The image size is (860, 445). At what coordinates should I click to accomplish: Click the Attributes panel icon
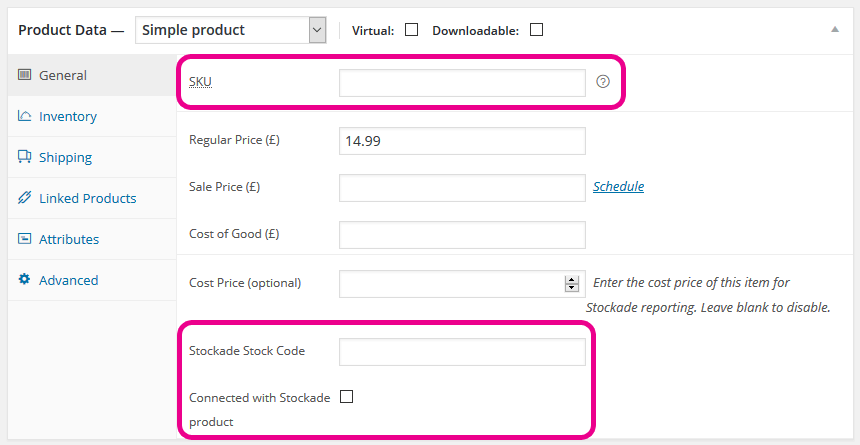tap(24, 239)
